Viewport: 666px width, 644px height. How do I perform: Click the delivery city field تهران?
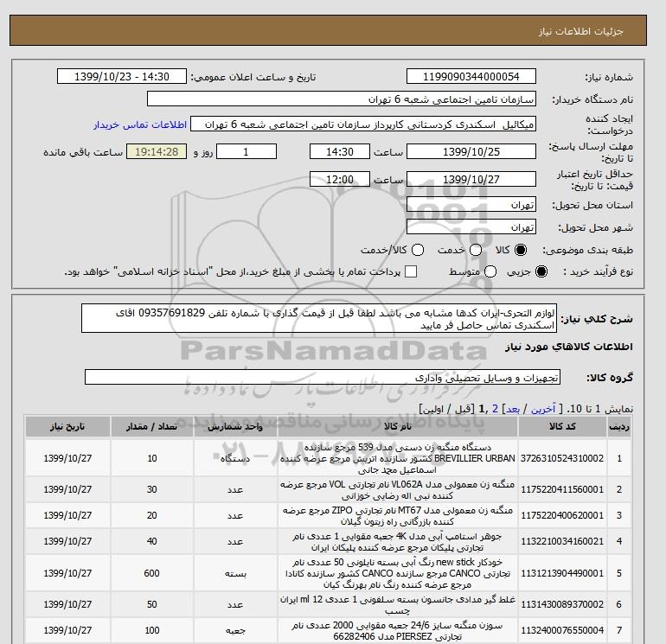tap(471, 226)
